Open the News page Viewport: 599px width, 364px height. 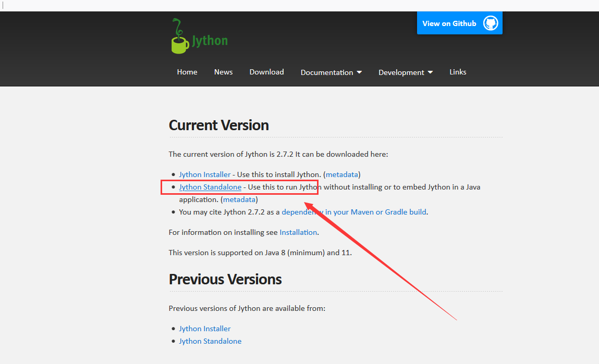(224, 72)
